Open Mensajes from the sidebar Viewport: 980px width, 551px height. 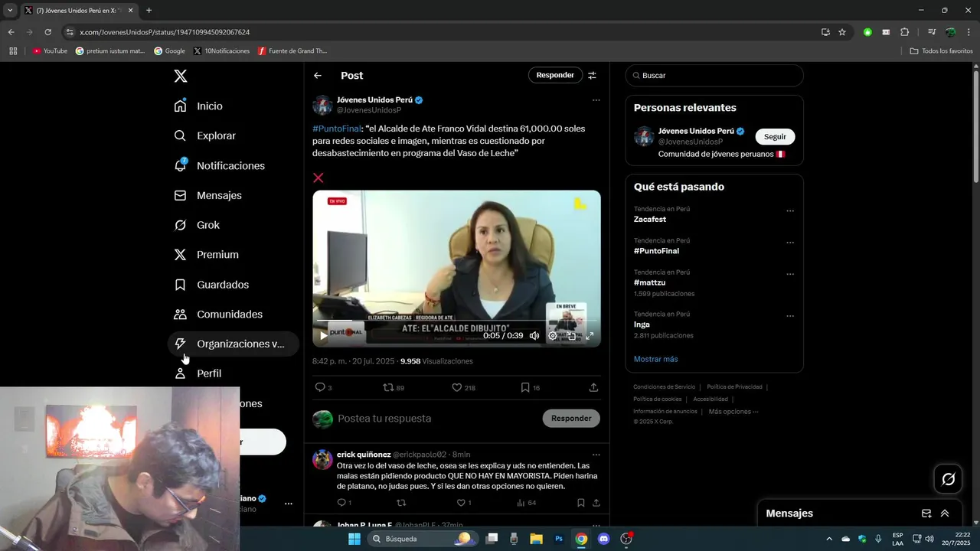point(207,195)
